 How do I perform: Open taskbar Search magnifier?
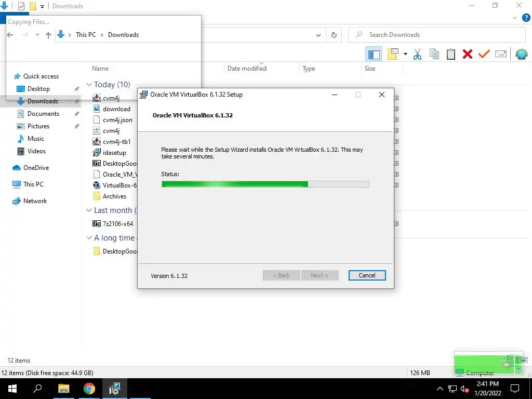37,388
